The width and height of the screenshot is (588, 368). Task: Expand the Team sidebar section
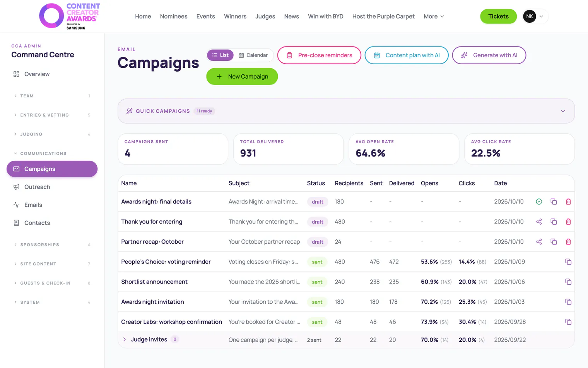[52, 96]
